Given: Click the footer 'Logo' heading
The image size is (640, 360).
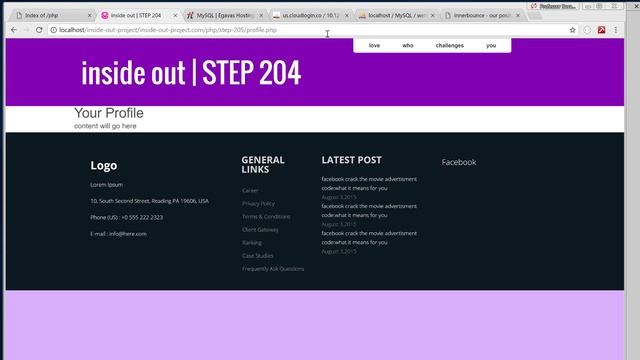Looking at the screenshot, I should [104, 165].
